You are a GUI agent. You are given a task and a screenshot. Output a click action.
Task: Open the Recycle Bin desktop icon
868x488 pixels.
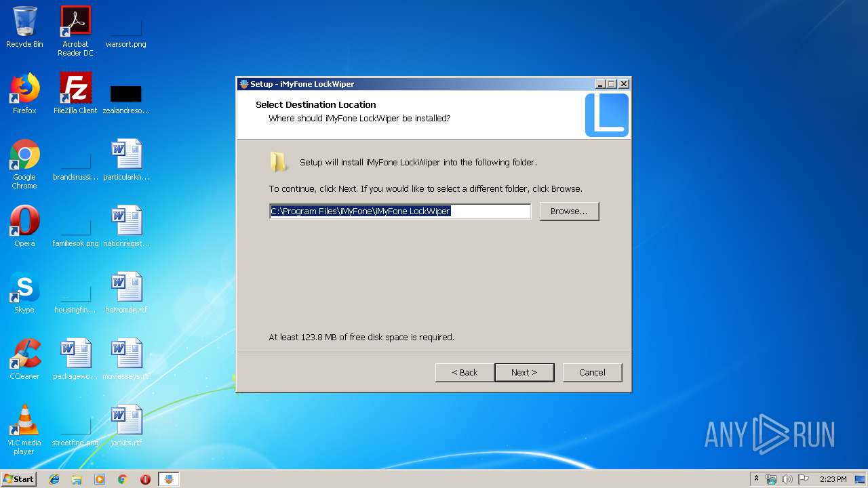(x=24, y=27)
